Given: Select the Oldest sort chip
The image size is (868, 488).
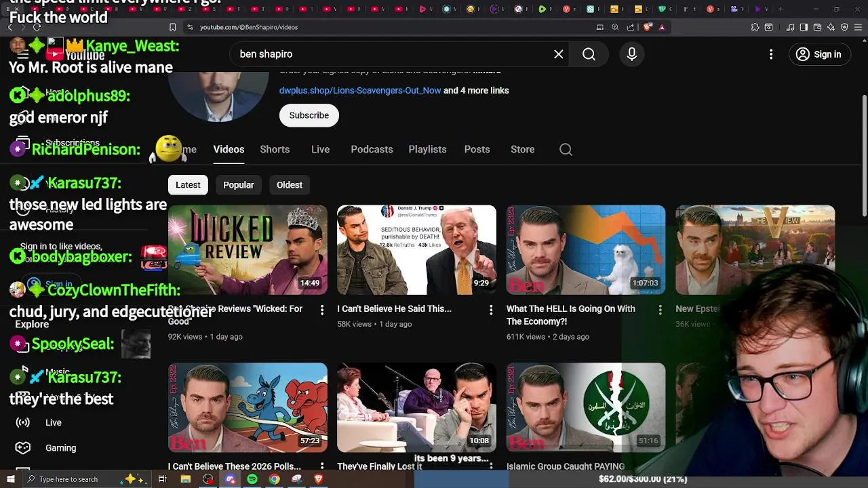Looking at the screenshot, I should coord(290,185).
